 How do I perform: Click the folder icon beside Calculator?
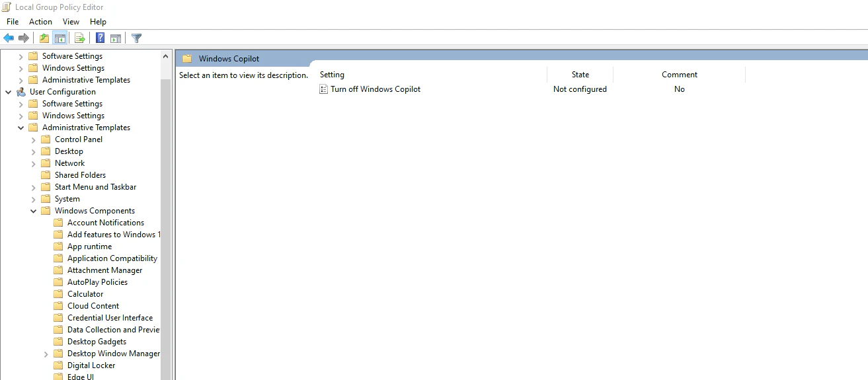click(x=58, y=294)
